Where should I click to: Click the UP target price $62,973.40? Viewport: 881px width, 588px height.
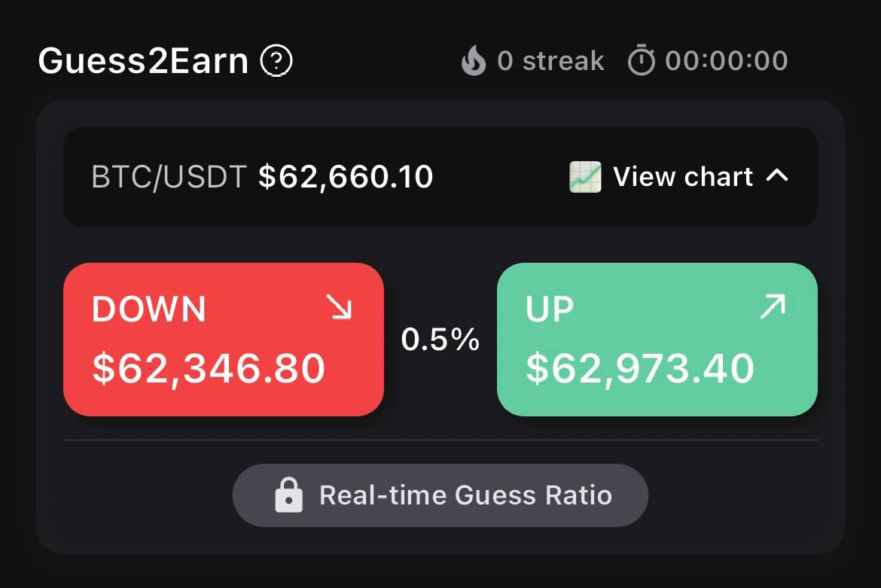click(640, 369)
